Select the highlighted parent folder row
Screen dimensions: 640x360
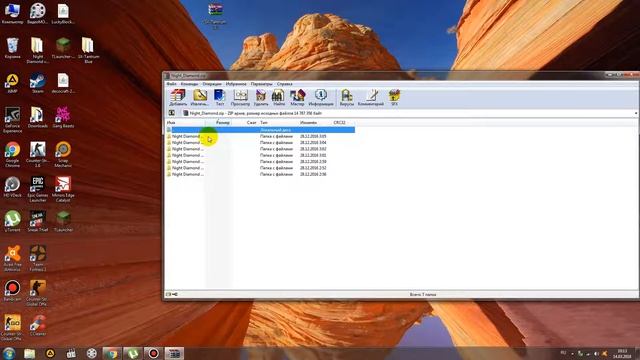click(x=260, y=130)
